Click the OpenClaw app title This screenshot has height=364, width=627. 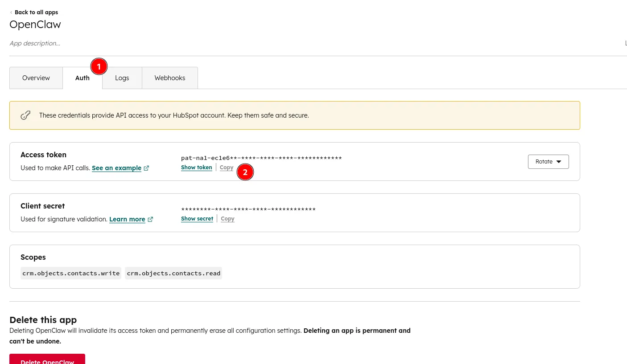(x=35, y=25)
